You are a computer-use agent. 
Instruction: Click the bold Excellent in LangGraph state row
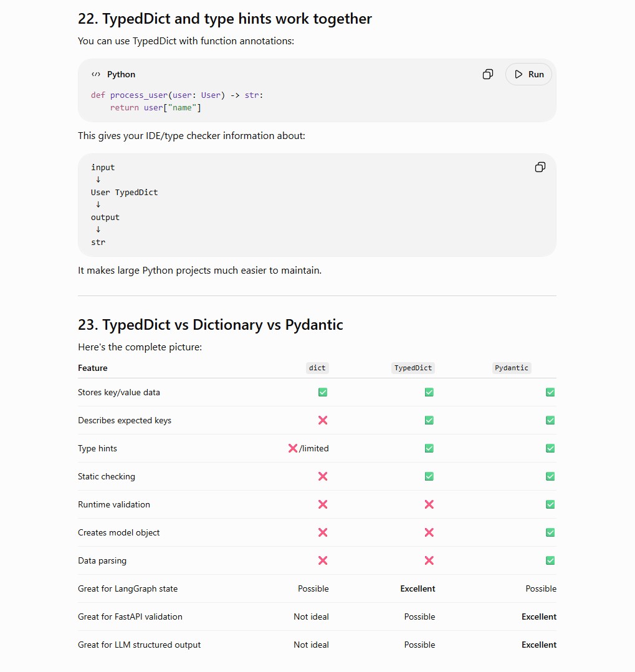pyautogui.click(x=418, y=589)
